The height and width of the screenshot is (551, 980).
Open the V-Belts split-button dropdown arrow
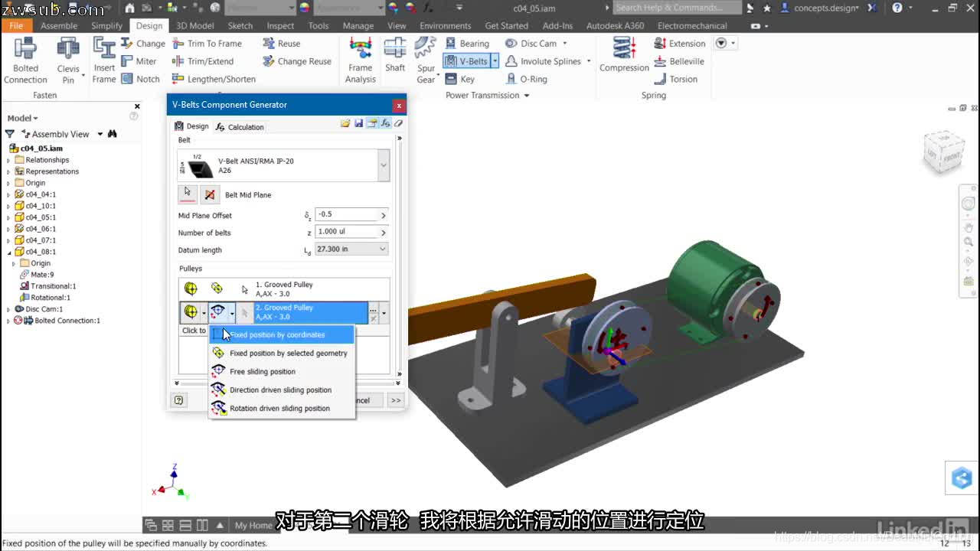[x=495, y=61]
